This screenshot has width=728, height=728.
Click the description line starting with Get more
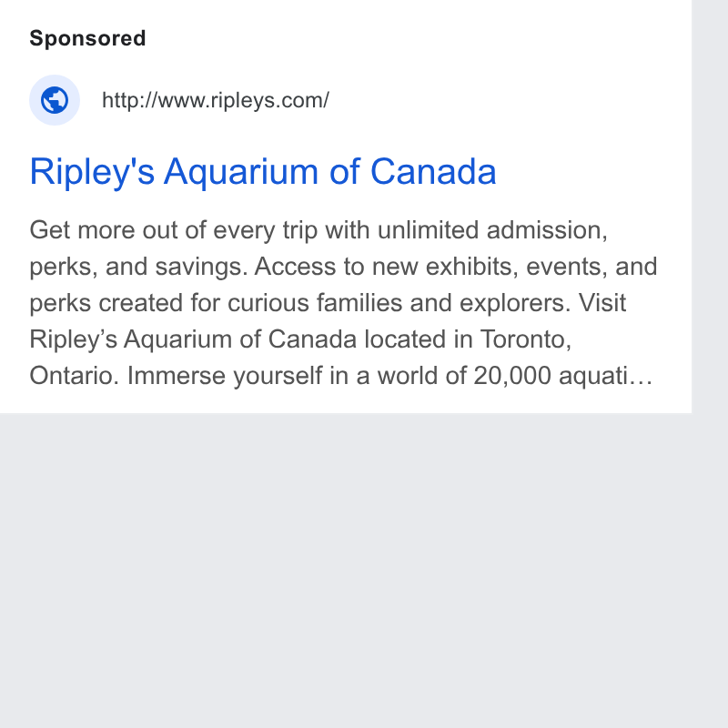(318, 231)
